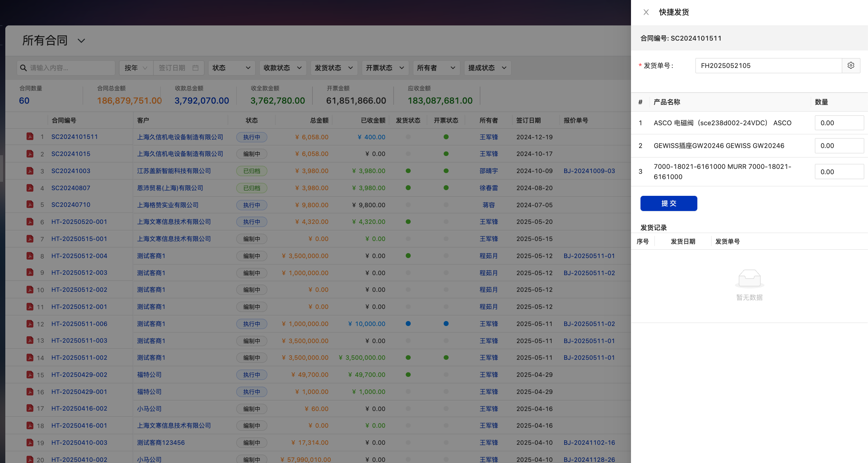Image resolution: width=868 pixels, height=463 pixels.
Task: Open contract link HT-20250520-001
Action: [79, 222]
